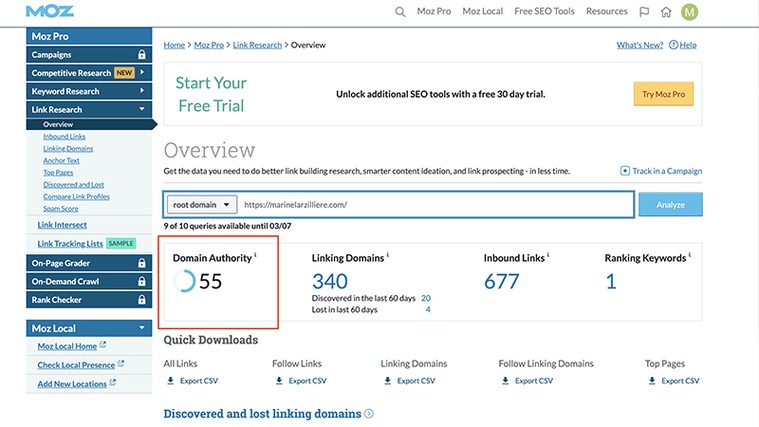Click Export CSV under All Links

[x=198, y=381]
